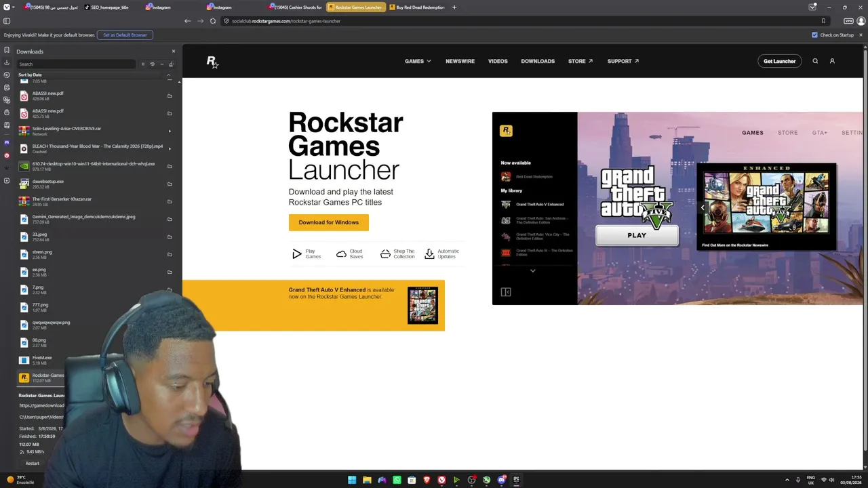
Task: Open the Bookmarks panel icon in sidebar
Action: coord(7,50)
